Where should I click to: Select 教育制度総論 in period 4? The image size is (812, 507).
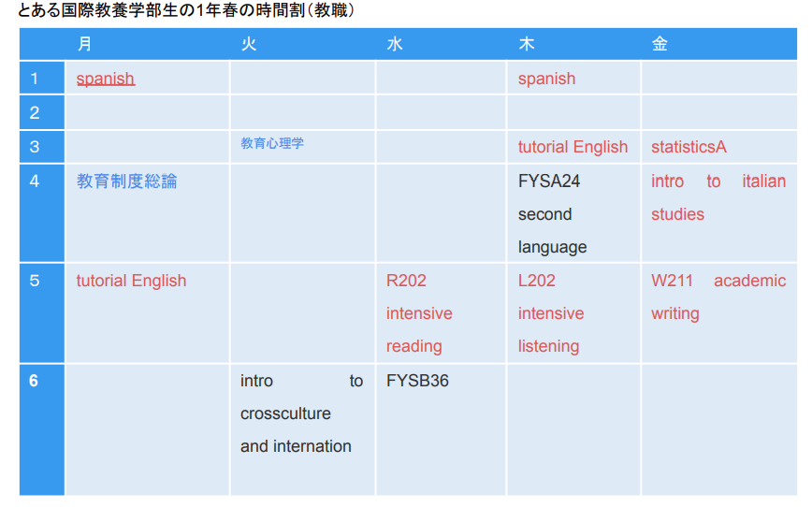coord(127,181)
